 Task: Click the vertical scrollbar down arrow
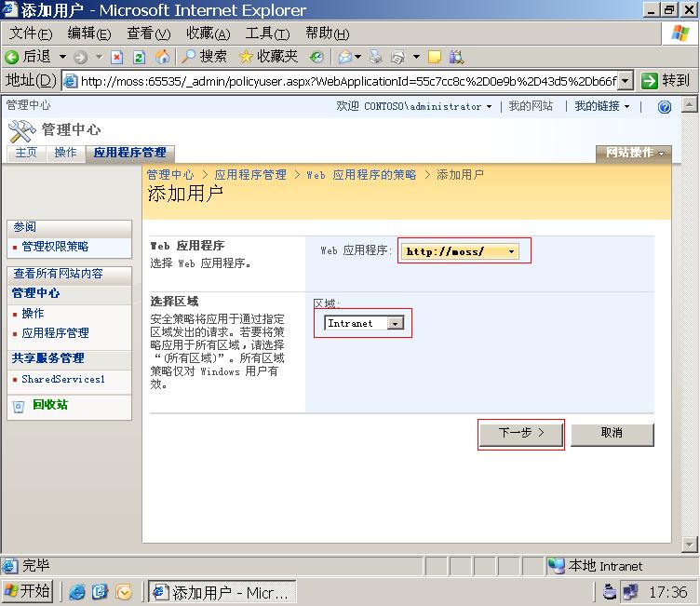pyautogui.click(x=689, y=545)
